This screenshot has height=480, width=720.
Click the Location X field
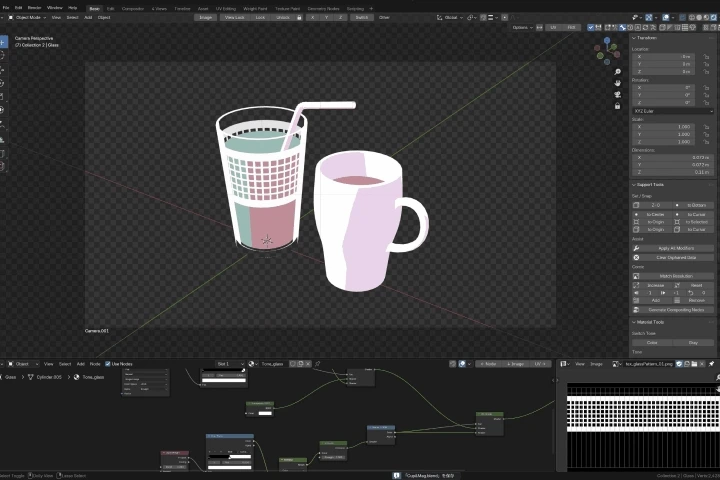click(664, 56)
